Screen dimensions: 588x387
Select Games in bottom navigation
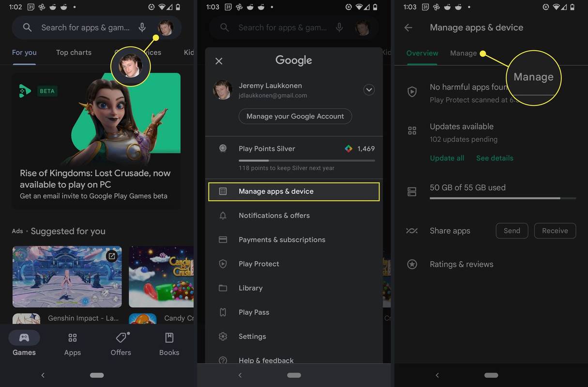point(24,343)
